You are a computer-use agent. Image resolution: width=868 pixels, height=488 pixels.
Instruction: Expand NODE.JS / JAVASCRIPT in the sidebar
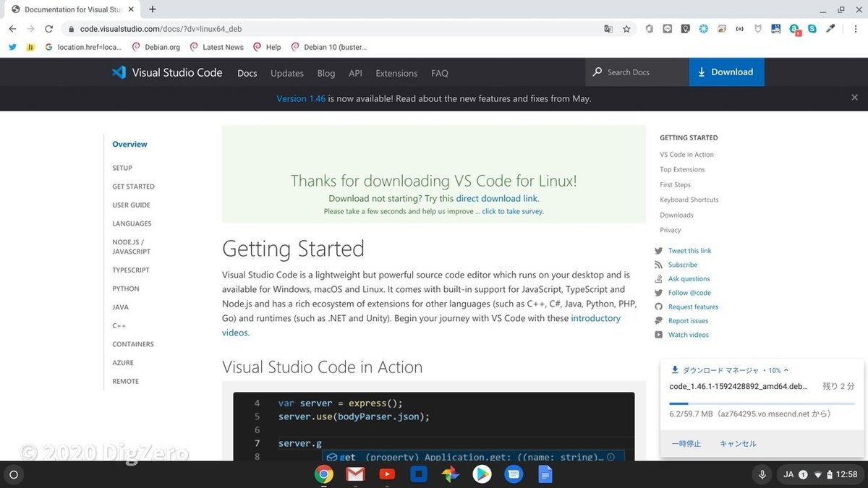coord(131,247)
